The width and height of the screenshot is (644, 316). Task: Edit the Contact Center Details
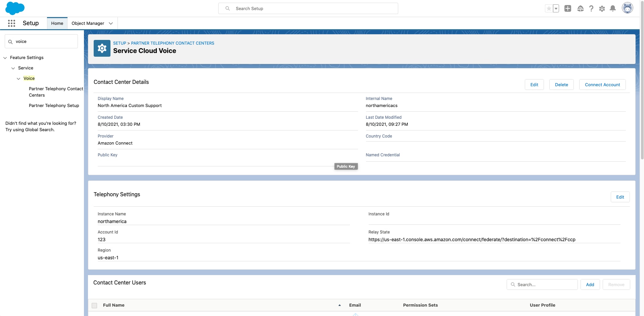pos(534,85)
